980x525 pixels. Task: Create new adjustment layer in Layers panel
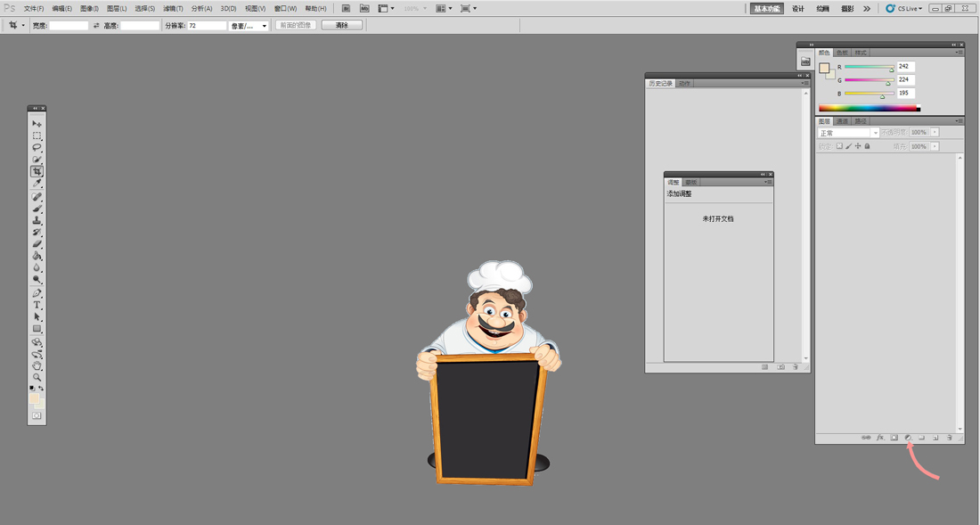tap(908, 438)
